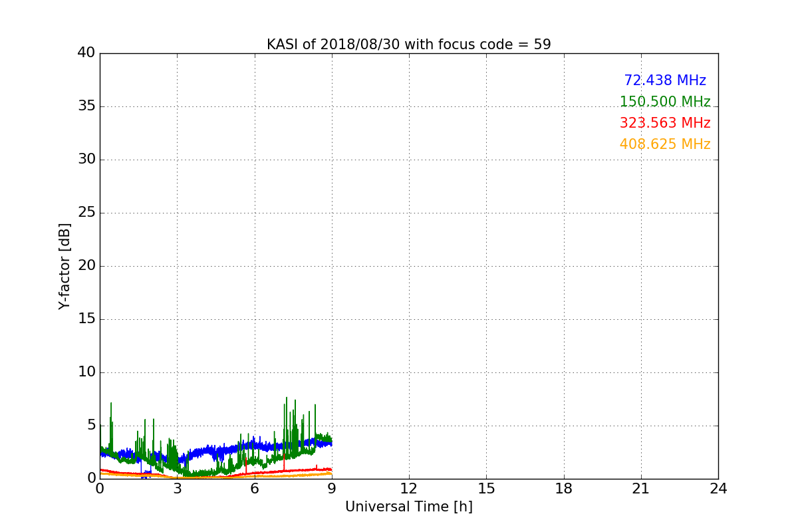Viewport: 798px width, 532px height.
Task: Select the 408.625 MHz legend label
Action: pos(665,144)
